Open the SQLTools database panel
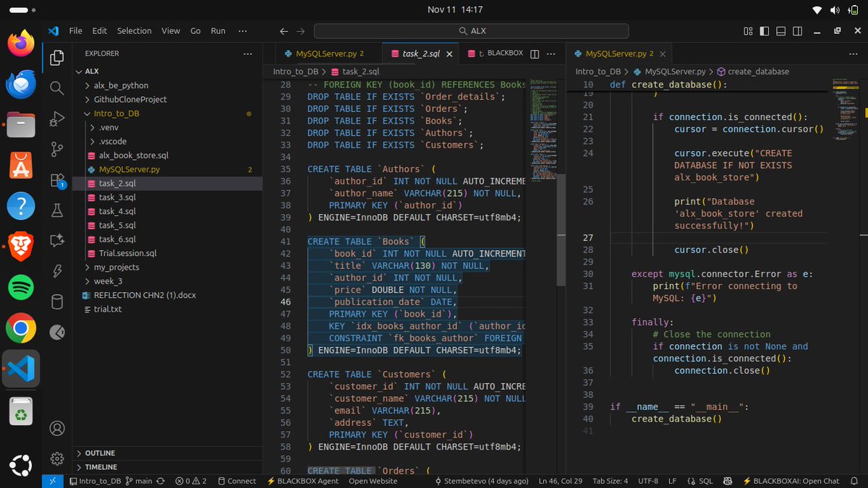 point(56,300)
